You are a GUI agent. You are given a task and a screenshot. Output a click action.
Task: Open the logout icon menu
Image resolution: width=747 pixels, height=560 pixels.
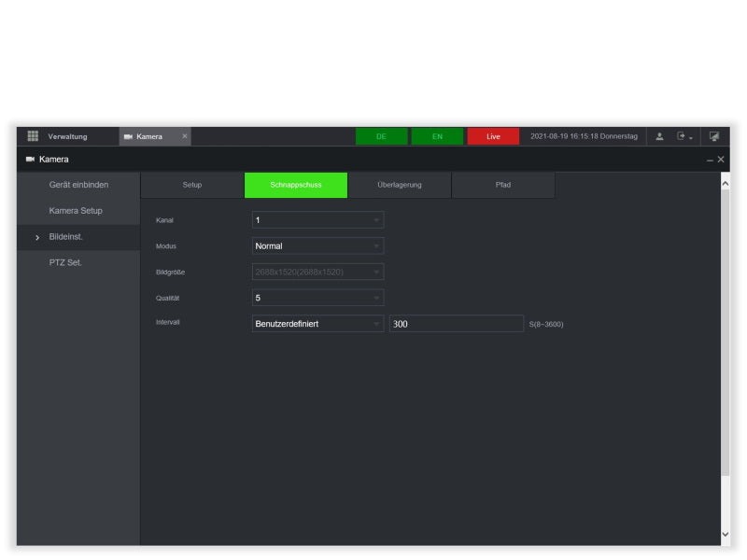pyautogui.click(x=684, y=136)
